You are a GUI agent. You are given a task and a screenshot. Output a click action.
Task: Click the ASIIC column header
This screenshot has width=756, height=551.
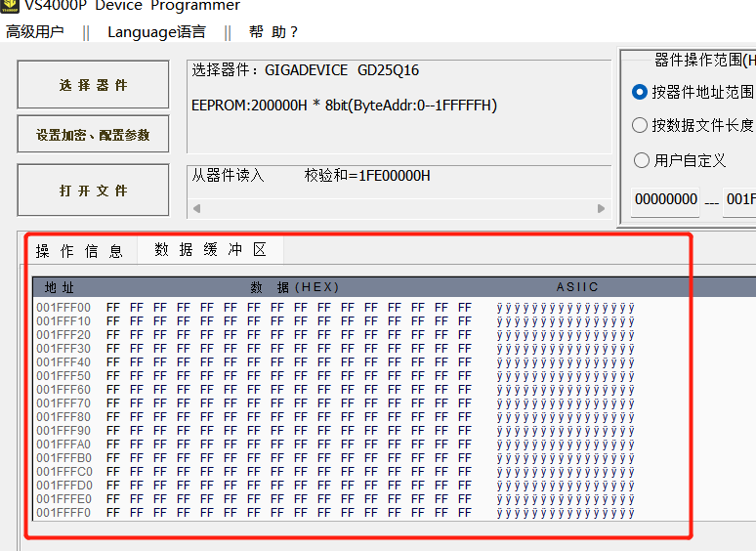tap(577, 287)
